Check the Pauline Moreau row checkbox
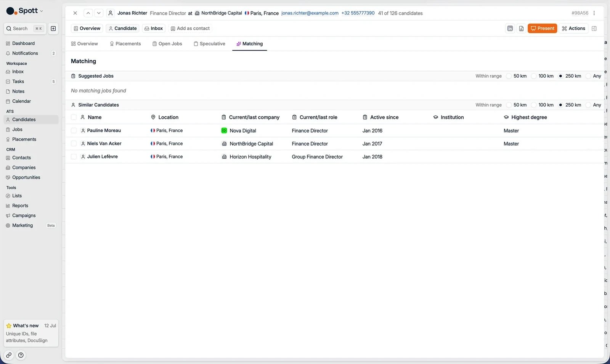 (74, 131)
